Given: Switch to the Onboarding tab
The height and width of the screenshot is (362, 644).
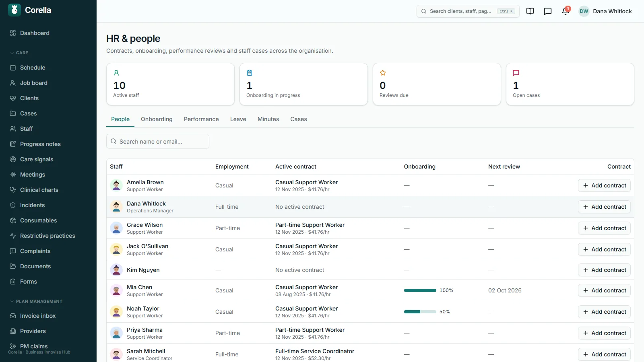Looking at the screenshot, I should coord(157,119).
